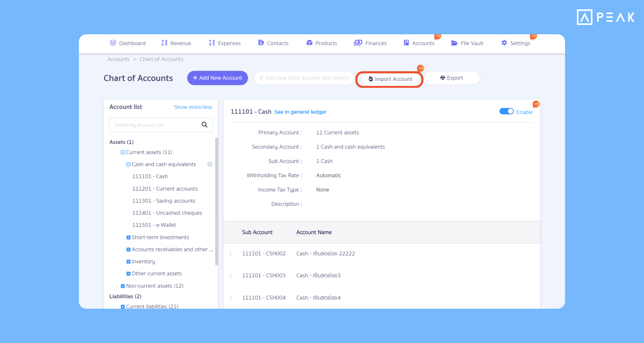Click the Import Account button
The height and width of the screenshot is (343, 644).
(x=390, y=79)
